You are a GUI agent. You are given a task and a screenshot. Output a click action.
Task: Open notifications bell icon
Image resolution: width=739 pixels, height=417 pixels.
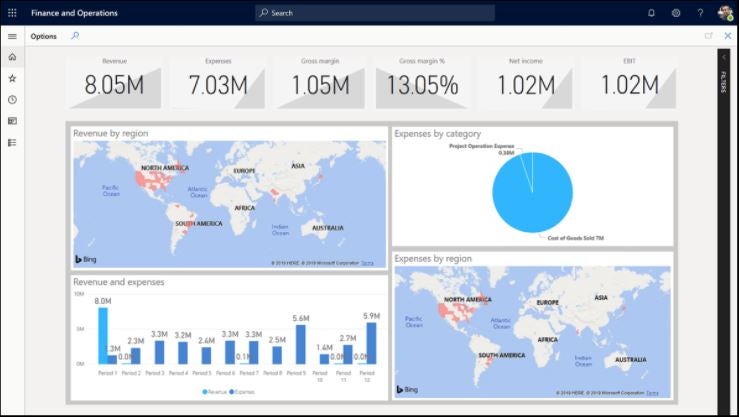[651, 13]
